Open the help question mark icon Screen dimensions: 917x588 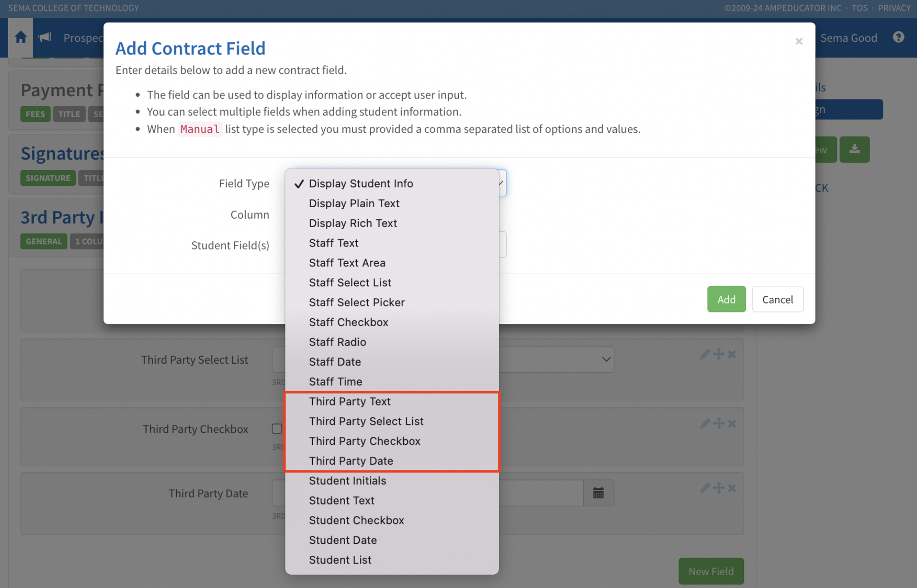tap(898, 37)
